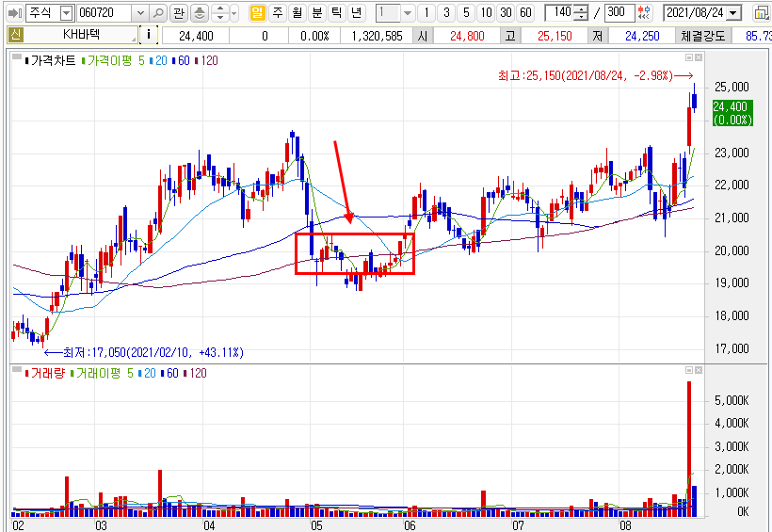Switch to weekly (주) chart period

click(278, 13)
